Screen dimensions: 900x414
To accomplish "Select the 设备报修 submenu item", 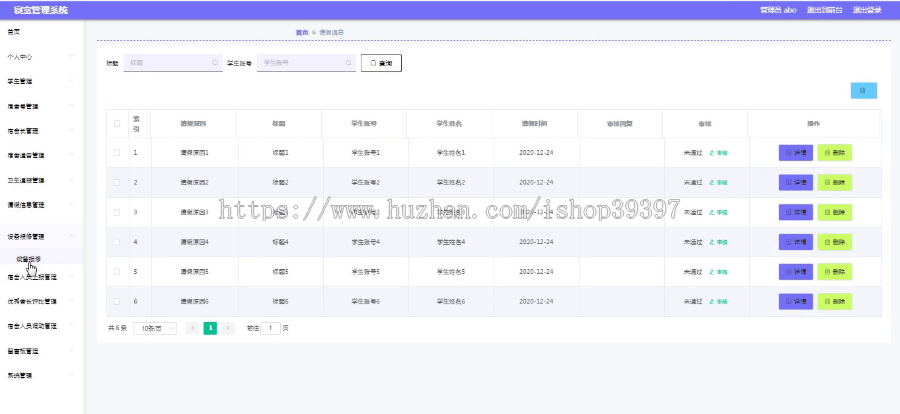I will tap(29, 258).
